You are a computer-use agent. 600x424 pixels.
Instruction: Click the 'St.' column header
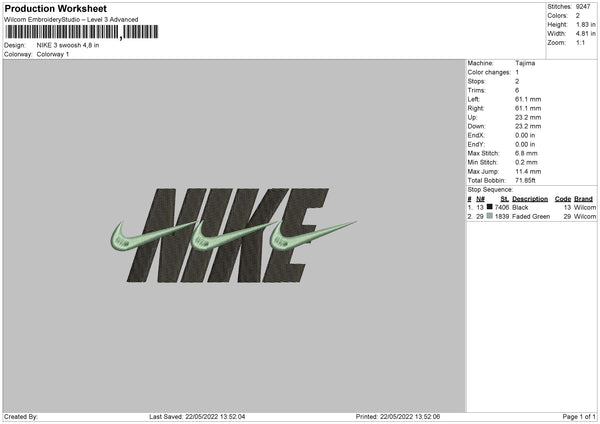tap(504, 199)
